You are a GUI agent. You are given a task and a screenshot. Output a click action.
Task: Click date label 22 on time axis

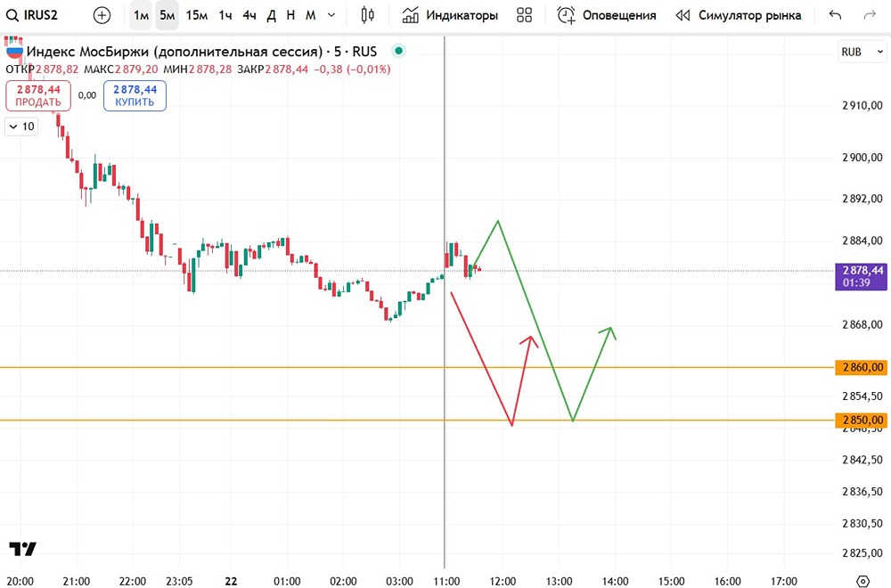231,581
